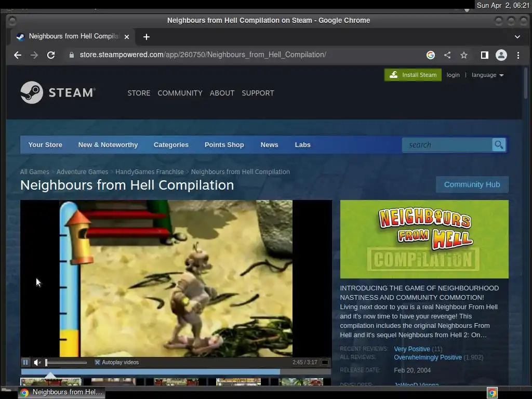Click Install Steam button
Image resolution: width=532 pixels, height=399 pixels.
(413, 75)
